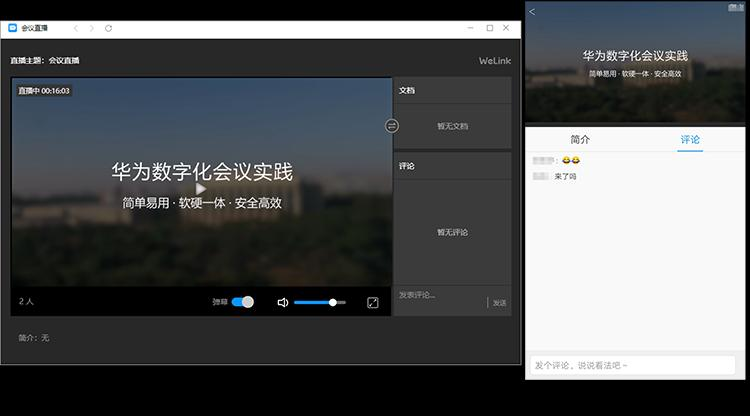Click the 来了吗 comment
750x416 pixels.
[565, 176]
